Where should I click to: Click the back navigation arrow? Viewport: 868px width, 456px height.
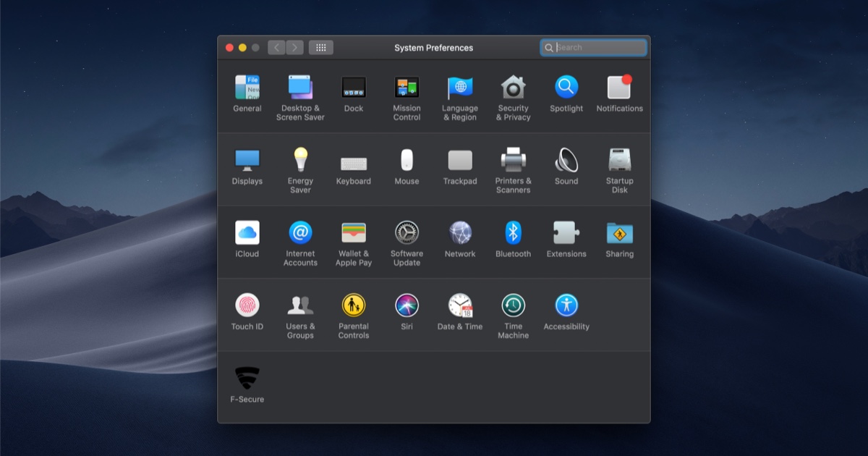[276, 48]
